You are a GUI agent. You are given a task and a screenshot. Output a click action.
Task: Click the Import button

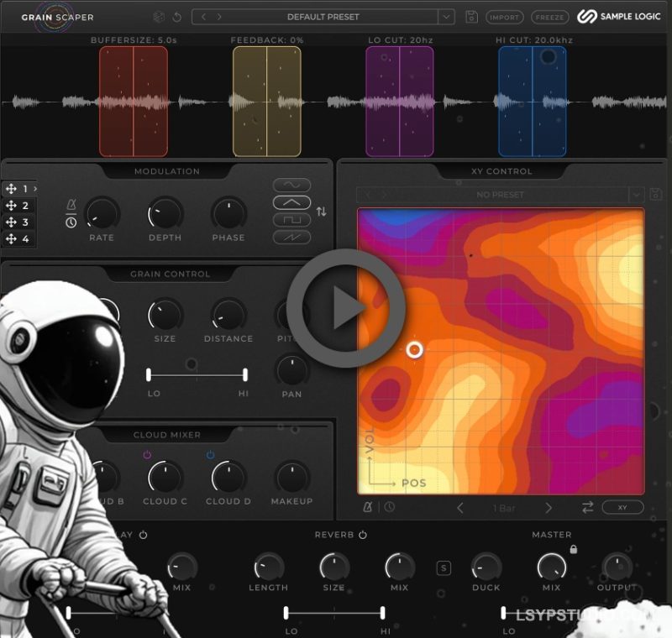pos(506,16)
